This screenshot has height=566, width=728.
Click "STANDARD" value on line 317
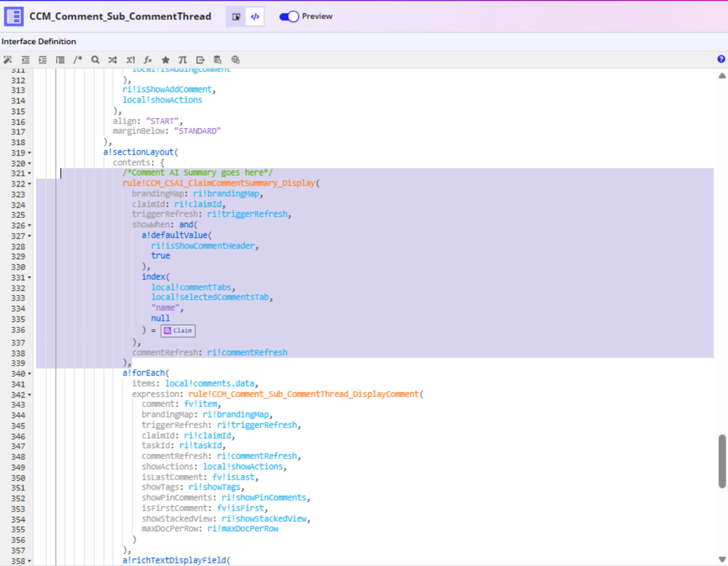tap(197, 131)
